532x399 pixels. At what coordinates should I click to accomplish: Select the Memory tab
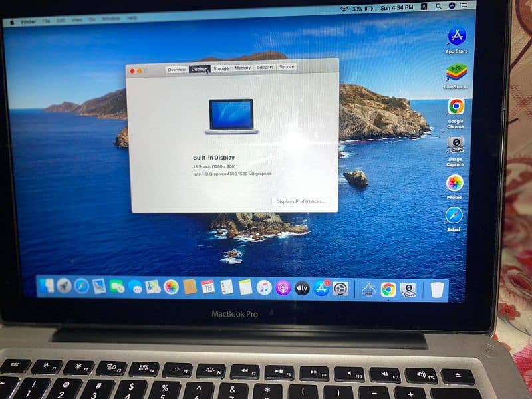click(x=243, y=68)
